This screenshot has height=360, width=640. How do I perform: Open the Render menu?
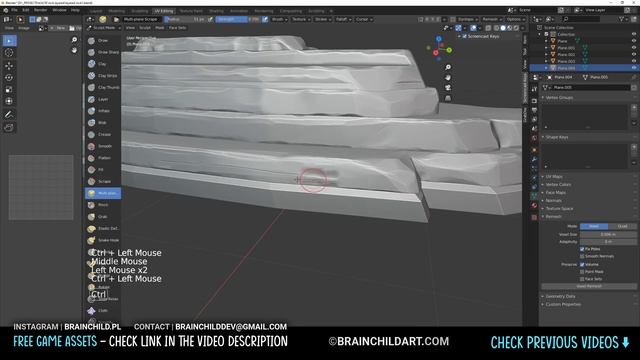[40, 10]
